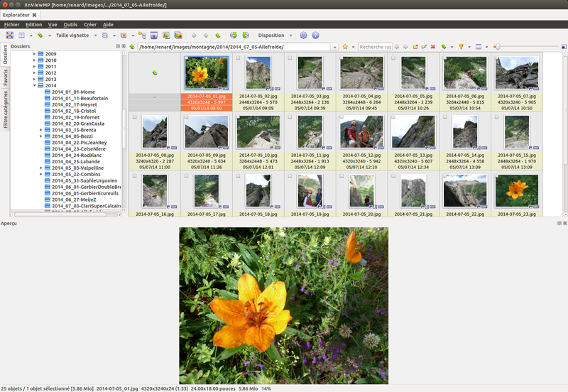
Task: Open the Disposition layout button
Action: [273, 35]
